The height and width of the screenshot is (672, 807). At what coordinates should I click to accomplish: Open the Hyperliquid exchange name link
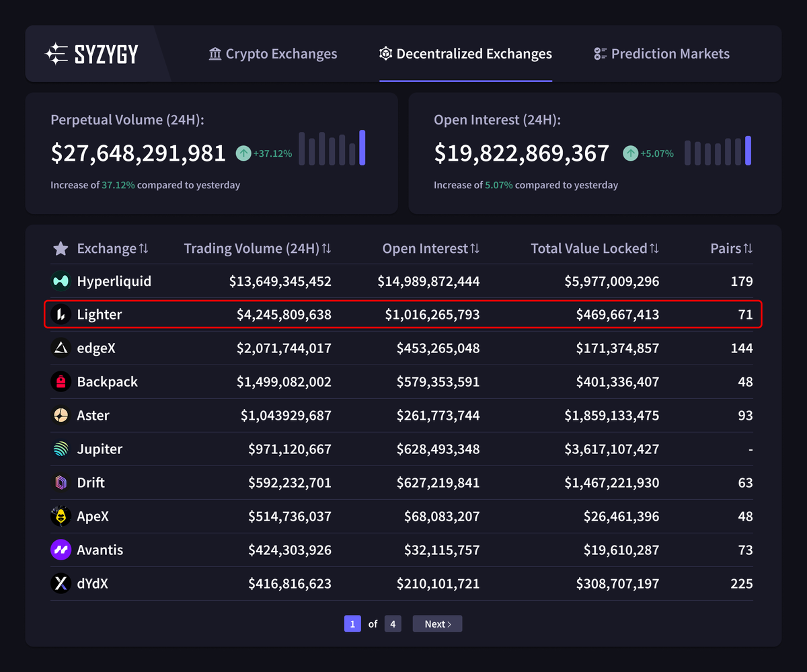coord(114,281)
